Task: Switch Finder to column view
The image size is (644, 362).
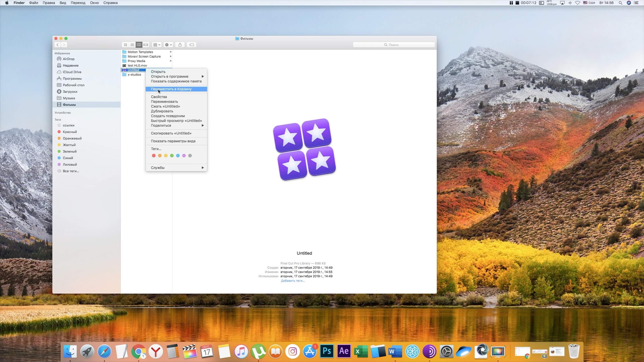Action: click(x=139, y=45)
